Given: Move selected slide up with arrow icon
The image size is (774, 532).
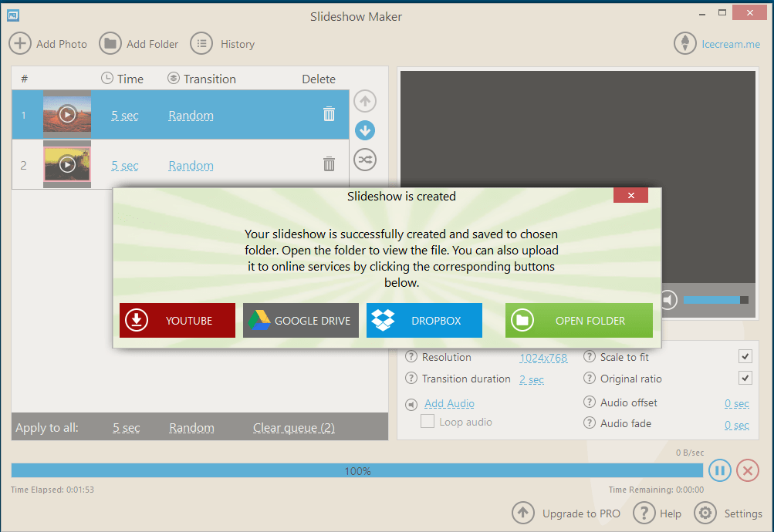Looking at the screenshot, I should [364, 100].
